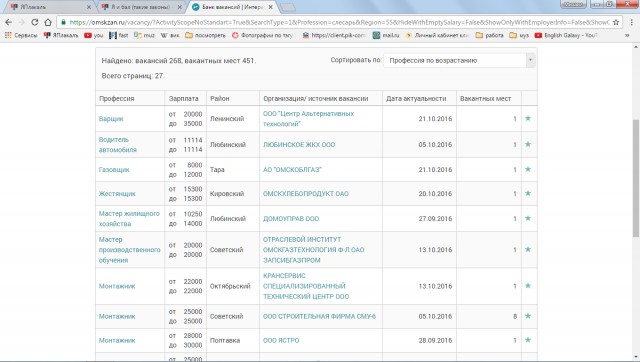This screenshot has height=362, width=640.
Task: Click the page vertical scrollbar thumb
Action: click(636, 178)
